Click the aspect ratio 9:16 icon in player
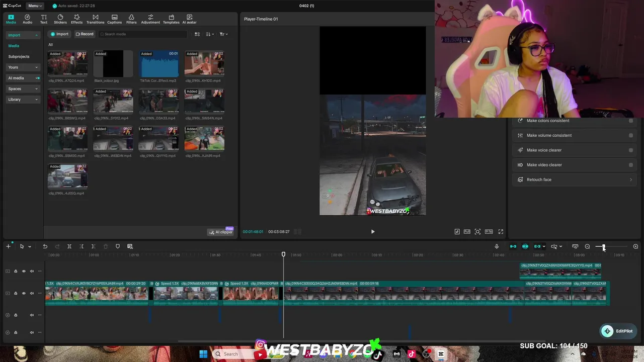 489,232
